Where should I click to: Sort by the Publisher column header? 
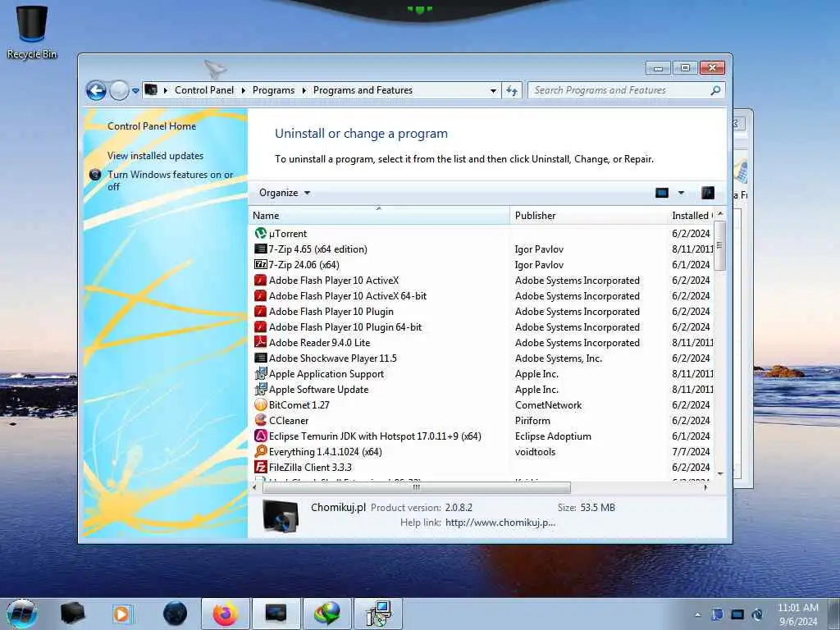(x=588, y=216)
